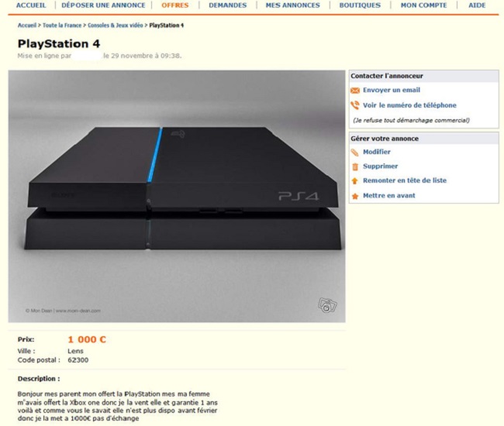504x426 pixels.
Task: Select the OFFRES tab
Action: 175,5
